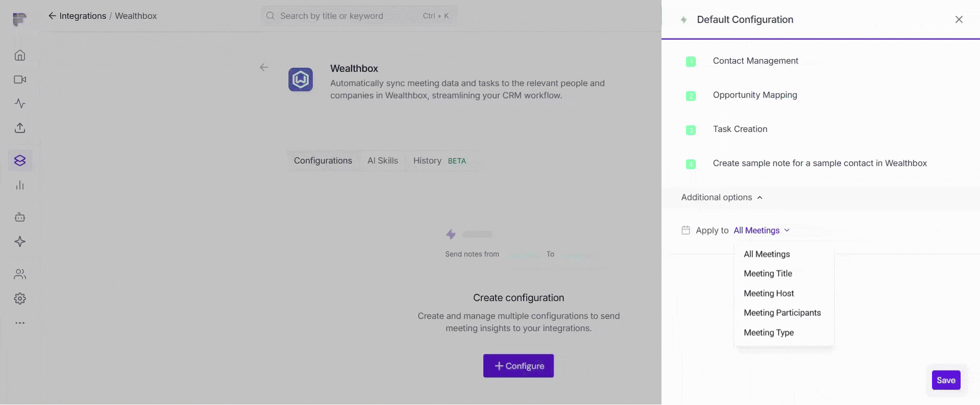
Task: Open the analytics bar chart icon
Action: [x=20, y=185]
